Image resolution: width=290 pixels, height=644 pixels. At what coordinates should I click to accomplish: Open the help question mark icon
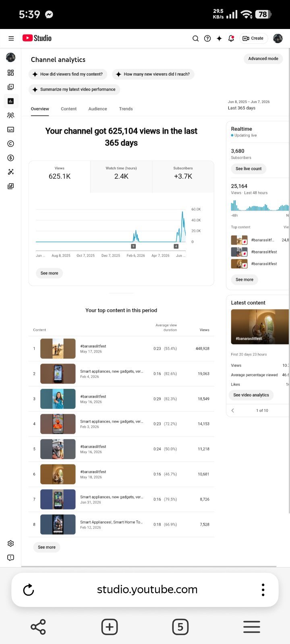coord(207,39)
